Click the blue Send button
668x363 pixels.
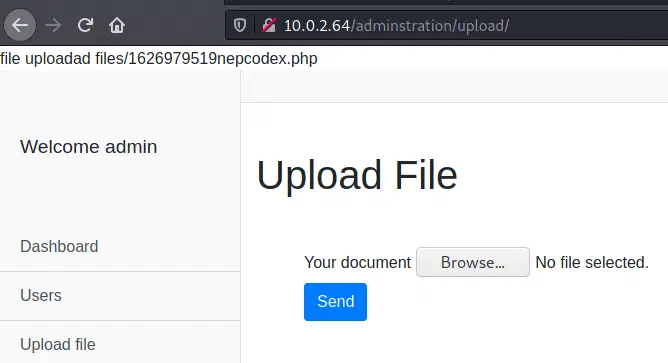click(335, 302)
